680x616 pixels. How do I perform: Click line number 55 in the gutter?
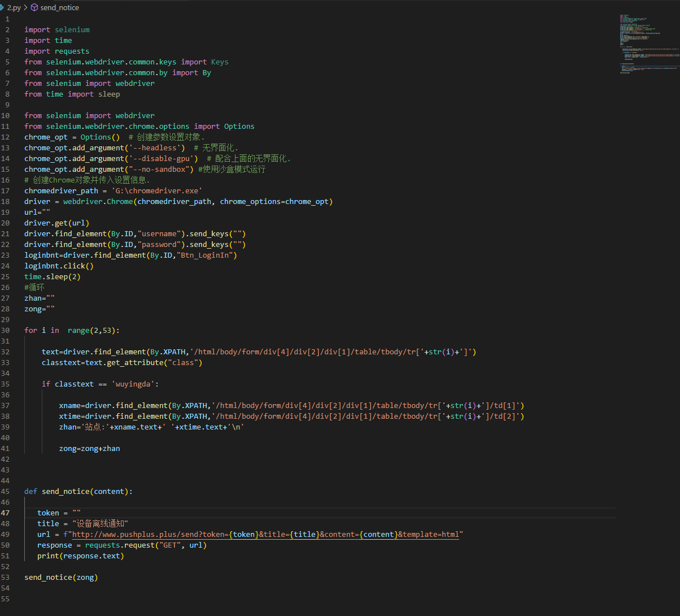point(6,598)
